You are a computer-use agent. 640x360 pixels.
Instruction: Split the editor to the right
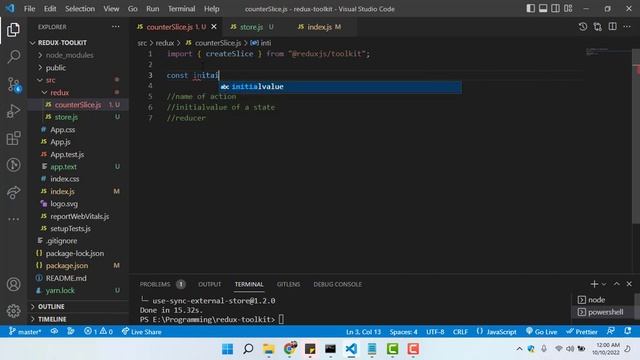(613, 27)
